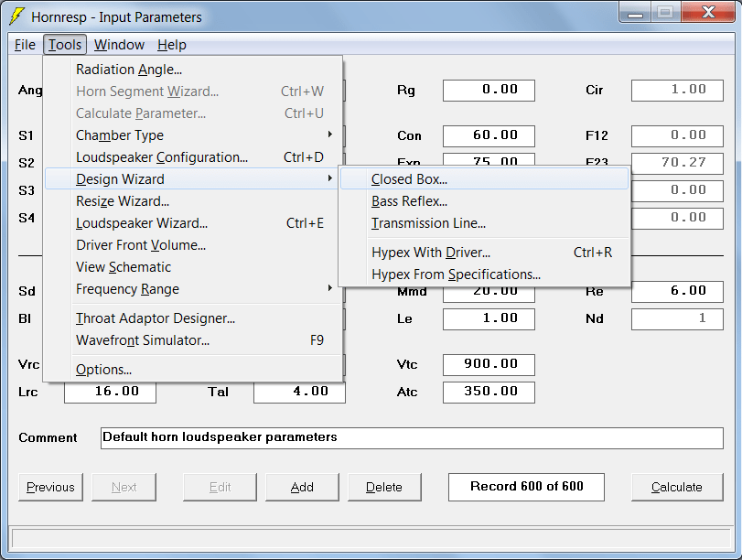Viewport: 742px width, 560px height.
Task: Choose Hypex With Driver... option
Action: pos(485,253)
